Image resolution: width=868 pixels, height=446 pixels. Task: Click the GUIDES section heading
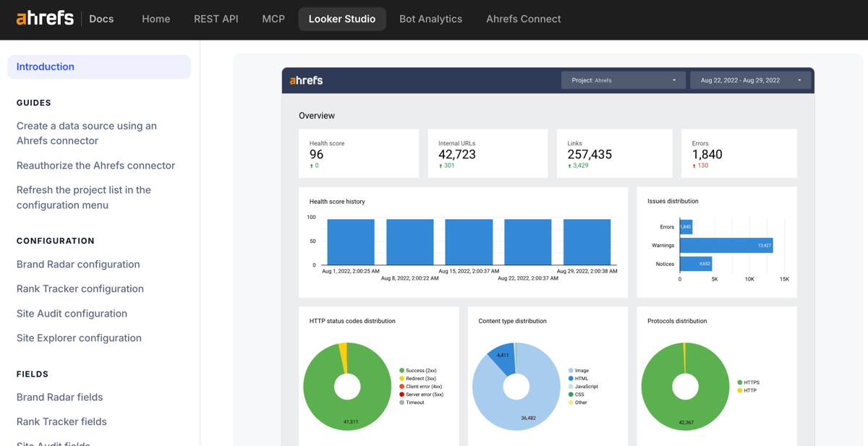(x=34, y=103)
